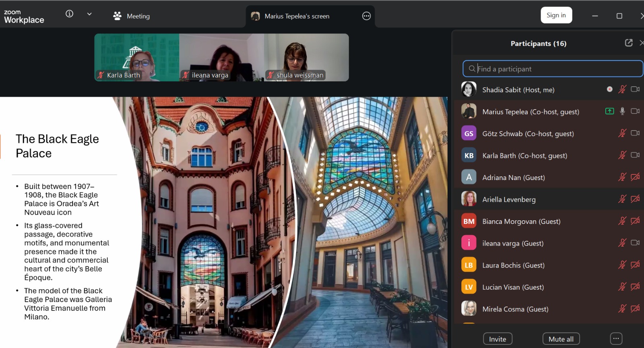
Task: Click the recording indicator next to Shadia Sabit
Action: click(x=610, y=89)
